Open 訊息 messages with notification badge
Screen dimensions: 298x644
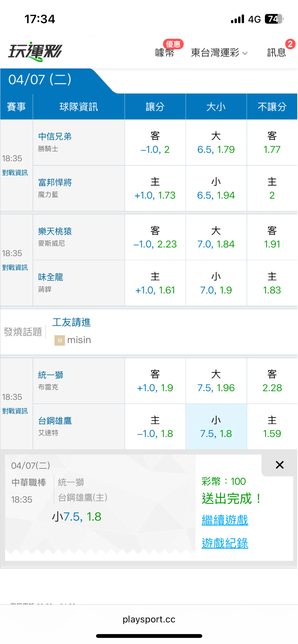(277, 52)
